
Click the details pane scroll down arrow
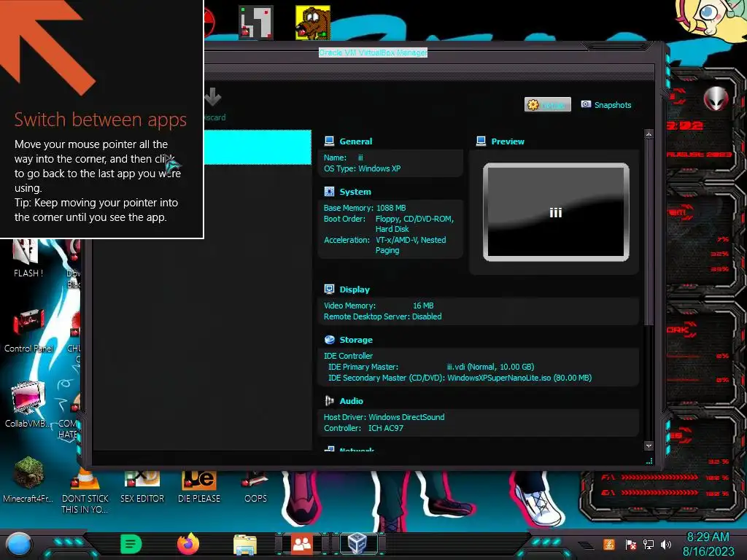(x=649, y=446)
